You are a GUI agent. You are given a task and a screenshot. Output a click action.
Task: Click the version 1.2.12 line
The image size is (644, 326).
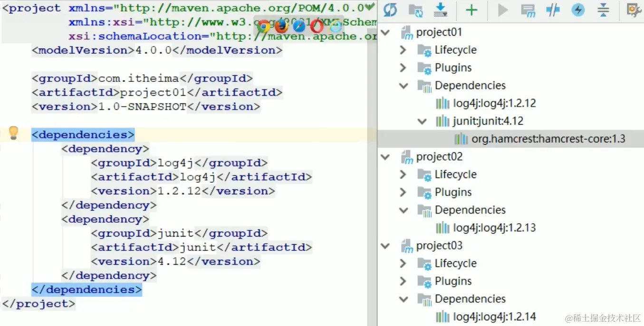(x=183, y=191)
